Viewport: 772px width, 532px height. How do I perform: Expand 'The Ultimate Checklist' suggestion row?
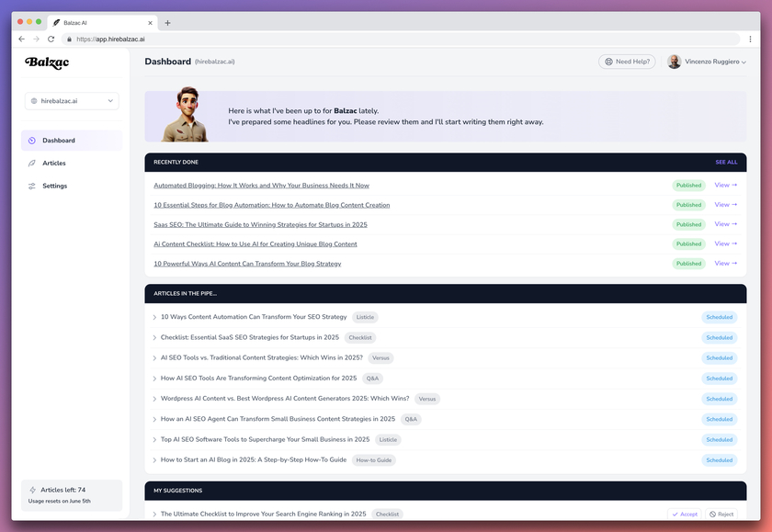click(154, 514)
